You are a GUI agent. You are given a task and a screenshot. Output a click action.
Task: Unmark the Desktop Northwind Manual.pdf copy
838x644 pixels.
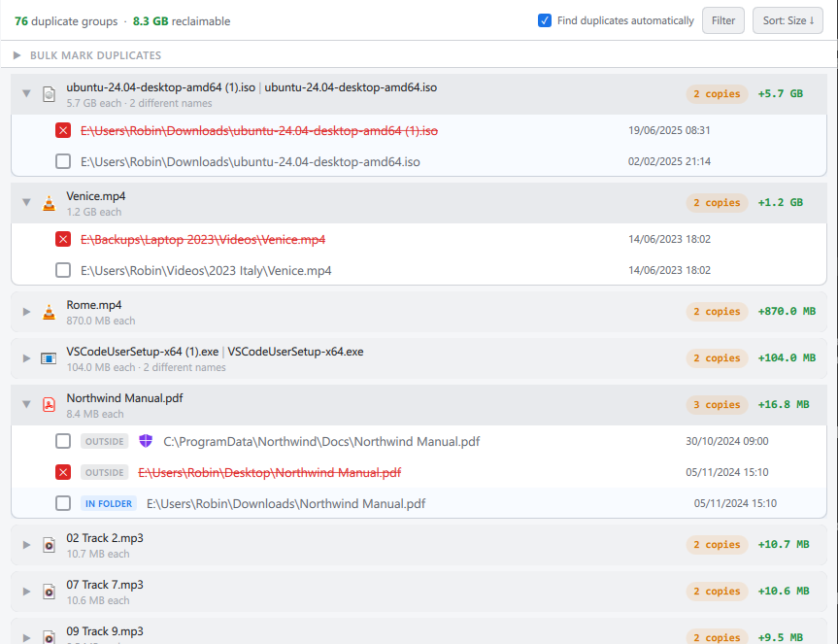pyautogui.click(x=63, y=472)
